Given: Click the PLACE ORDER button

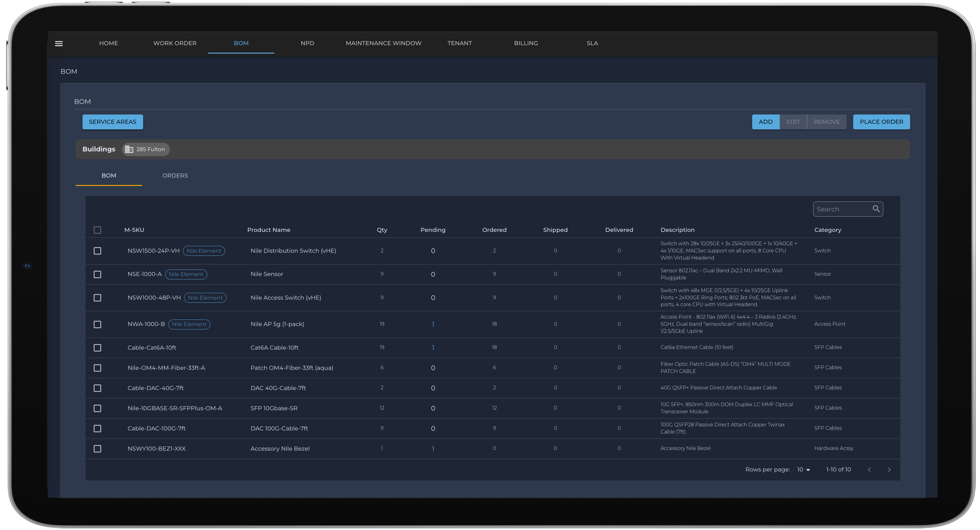Looking at the screenshot, I should coord(881,122).
